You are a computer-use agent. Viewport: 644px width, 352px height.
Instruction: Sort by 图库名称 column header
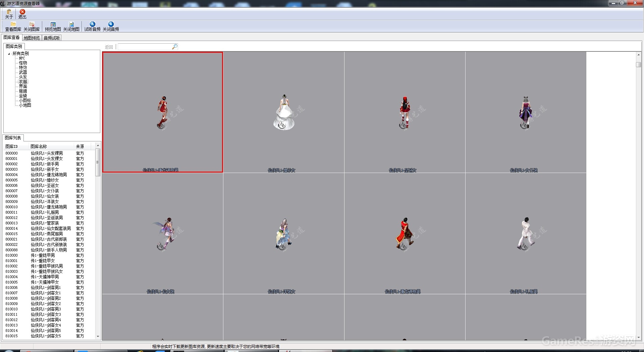coord(51,146)
